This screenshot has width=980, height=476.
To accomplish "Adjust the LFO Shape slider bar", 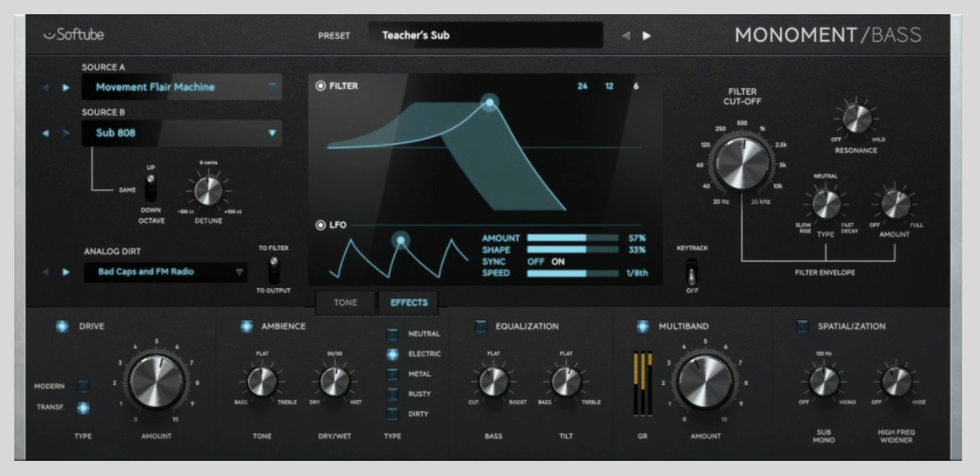I will (572, 250).
